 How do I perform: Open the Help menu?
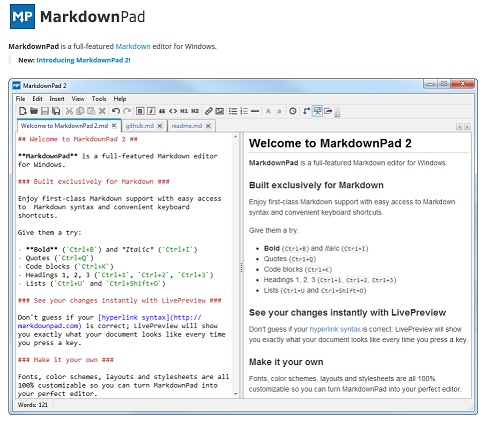[x=120, y=99]
